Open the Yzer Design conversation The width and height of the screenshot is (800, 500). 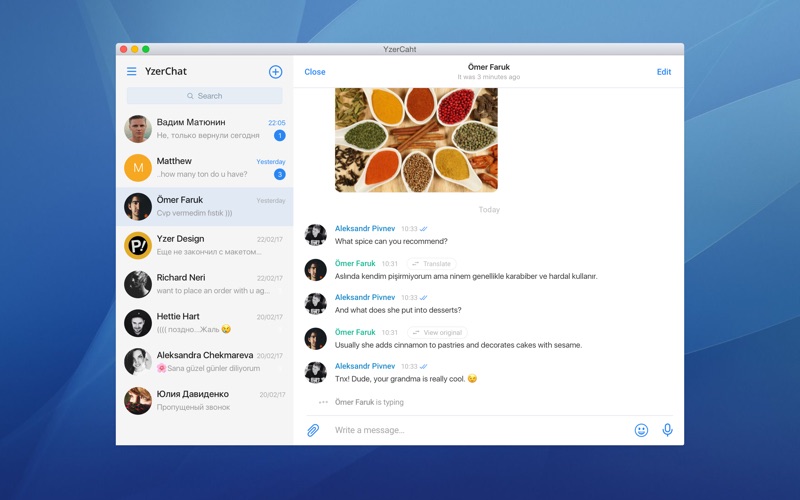click(x=205, y=245)
